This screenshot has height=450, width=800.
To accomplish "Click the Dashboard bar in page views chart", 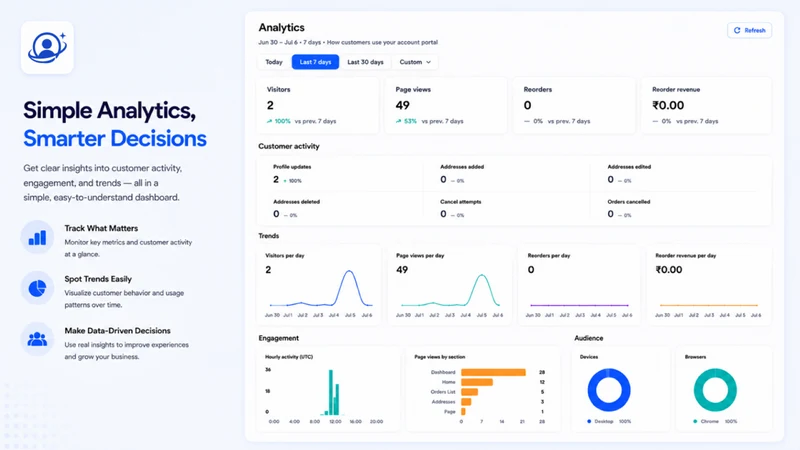I will (493, 372).
